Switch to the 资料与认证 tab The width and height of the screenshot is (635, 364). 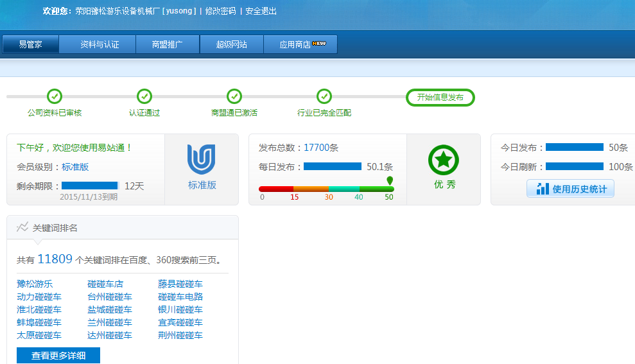coord(100,44)
